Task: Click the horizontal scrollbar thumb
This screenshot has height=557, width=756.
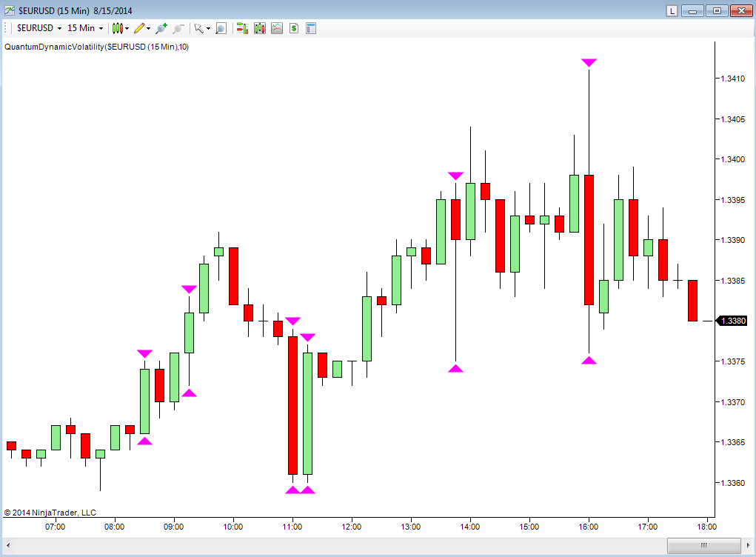Action: coord(704,545)
